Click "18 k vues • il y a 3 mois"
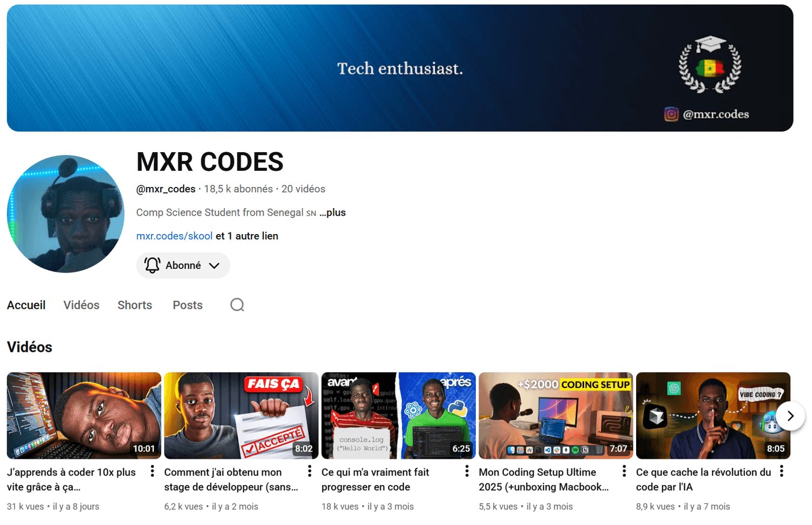Screen dimensions: 812x525 click(368, 507)
